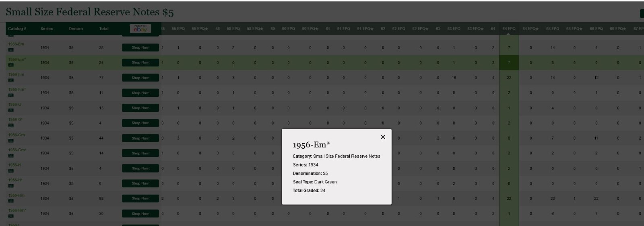Click Shop Now for 1956-Fm
Image resolution: width=644 pixels, height=226 pixels.
[x=140, y=78]
